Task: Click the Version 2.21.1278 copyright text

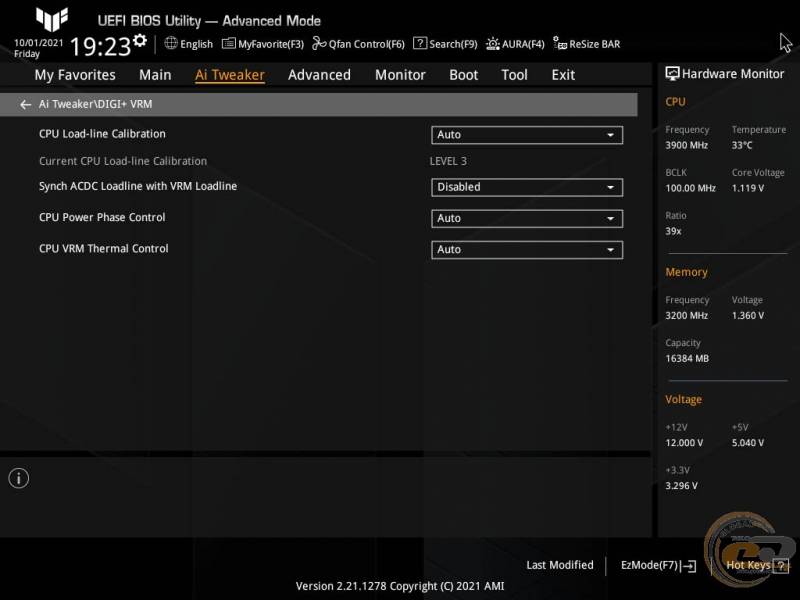Action: pos(400,586)
